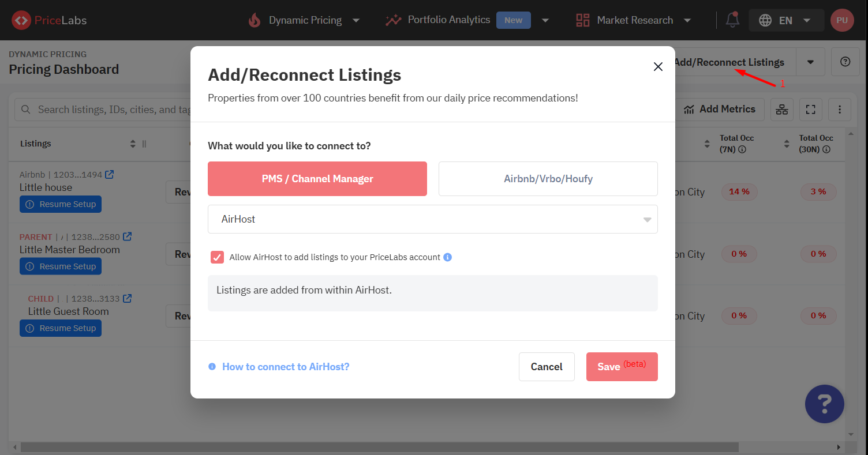The image size is (868, 455).
Task: Expand arrow next to Add/Reconnect Listings
Action: tap(810, 62)
